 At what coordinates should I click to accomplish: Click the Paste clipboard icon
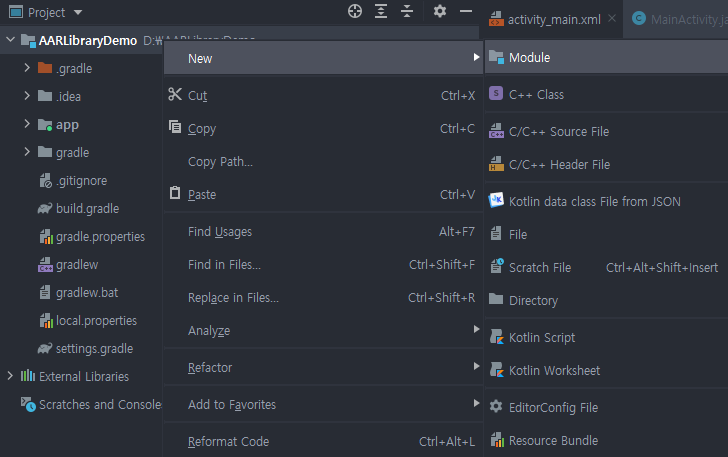175,192
